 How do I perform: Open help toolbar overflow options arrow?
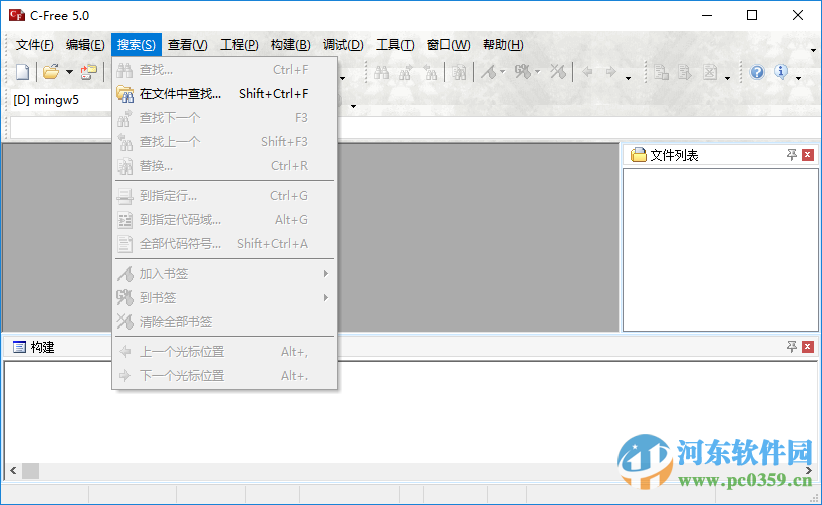(798, 79)
